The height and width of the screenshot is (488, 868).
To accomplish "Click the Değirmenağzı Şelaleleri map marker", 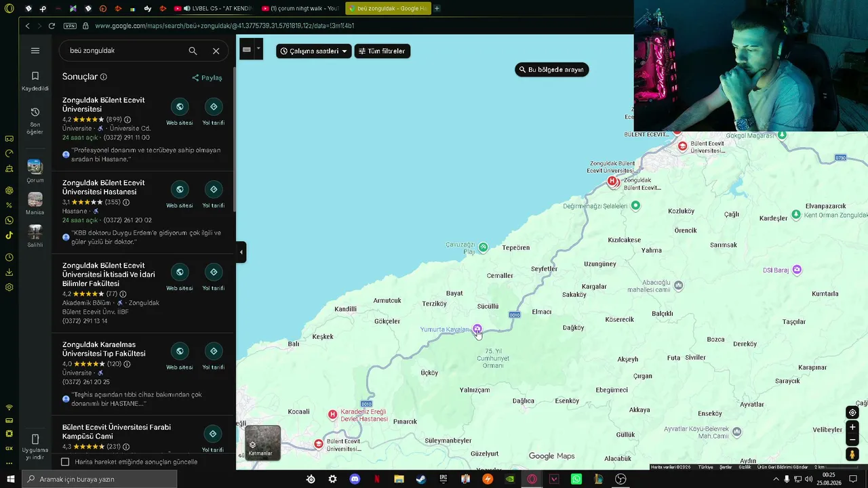I will (x=635, y=205).
